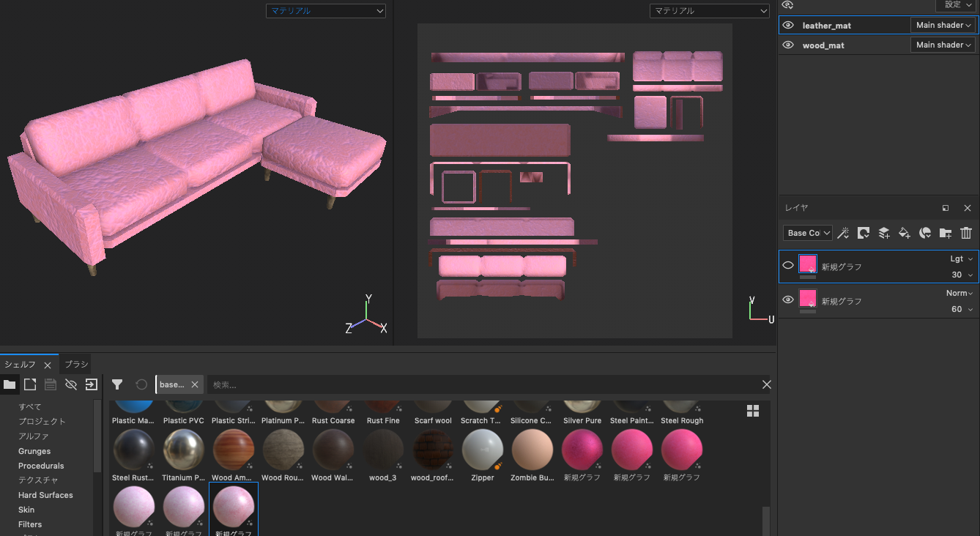Select the シェルフ tab
The image size is (980, 536).
tap(20, 364)
